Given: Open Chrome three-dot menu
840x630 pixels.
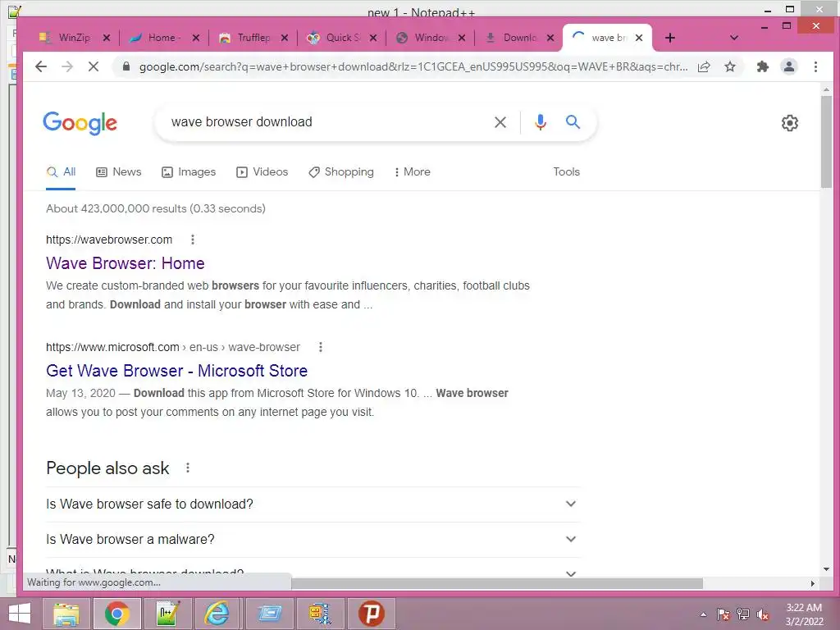Looking at the screenshot, I should (815, 66).
